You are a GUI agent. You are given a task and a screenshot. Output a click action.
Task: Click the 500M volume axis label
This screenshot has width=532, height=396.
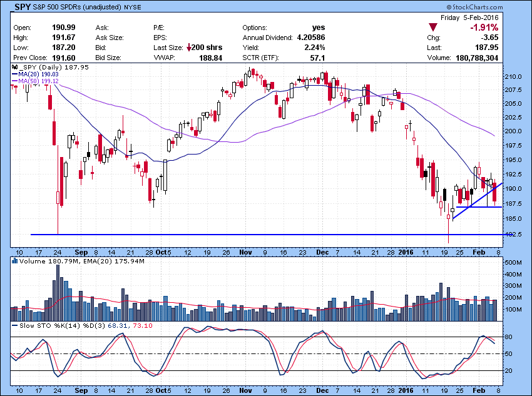513,262
